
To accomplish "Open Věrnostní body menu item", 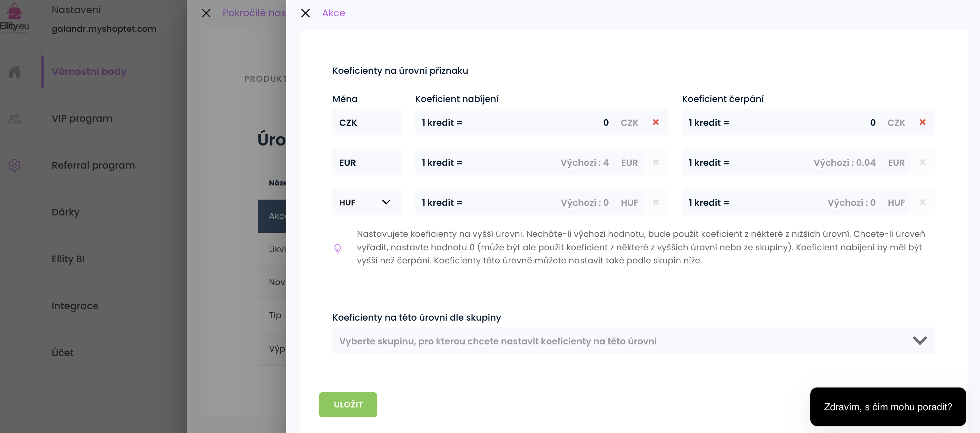I will click(89, 71).
